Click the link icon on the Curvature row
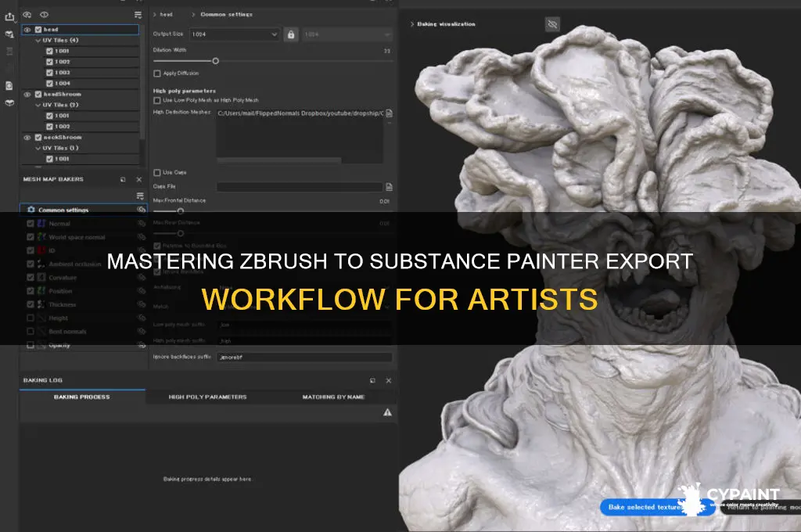 pyautogui.click(x=142, y=277)
